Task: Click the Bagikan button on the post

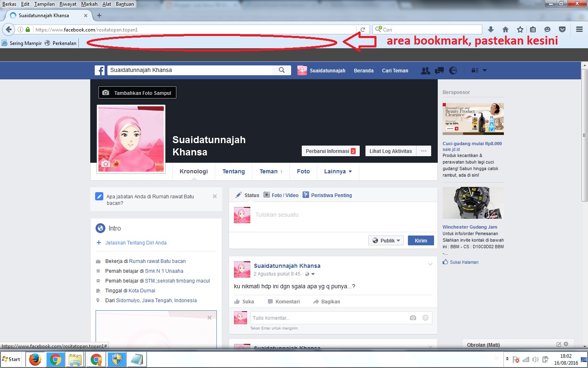Action: point(326,301)
